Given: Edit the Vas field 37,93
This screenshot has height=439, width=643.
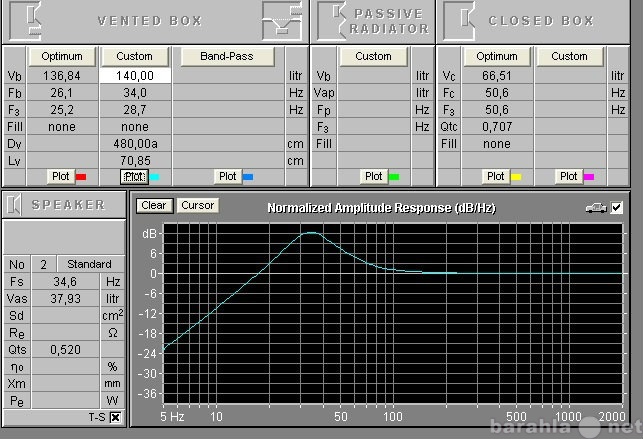Looking at the screenshot, I should [65, 298].
